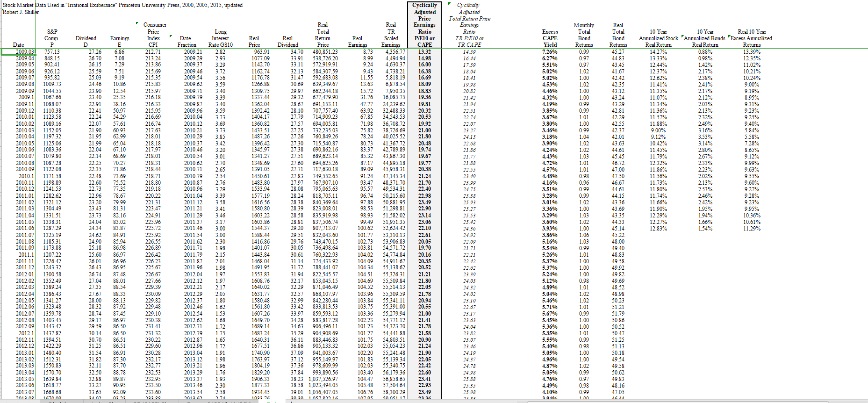This screenshot has height=403, width=868.
Task: Select the "Date" column header cell
Action: coord(19,45)
